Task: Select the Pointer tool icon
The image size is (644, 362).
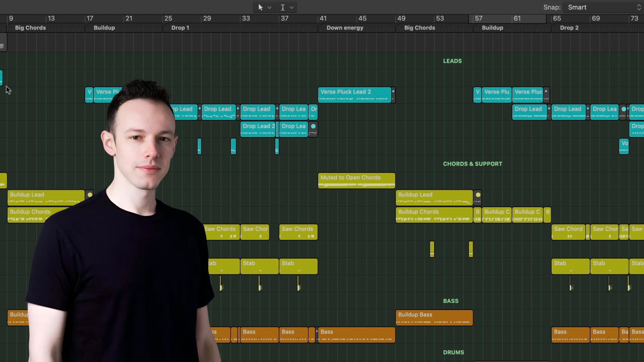Action: click(x=260, y=7)
